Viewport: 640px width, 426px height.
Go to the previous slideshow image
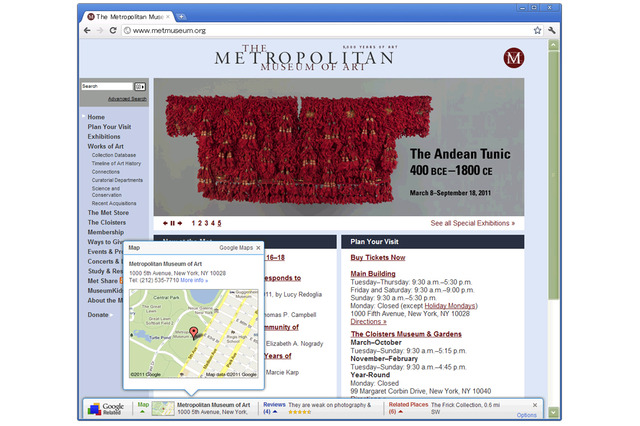(x=163, y=223)
